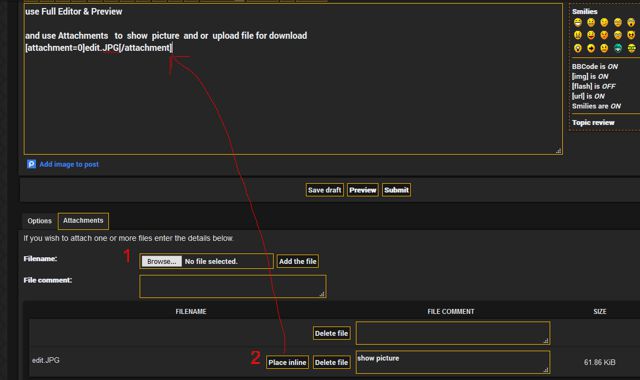This screenshot has height=380, width=640.
Task: Insert the arrow smiley
Action: 591,48
